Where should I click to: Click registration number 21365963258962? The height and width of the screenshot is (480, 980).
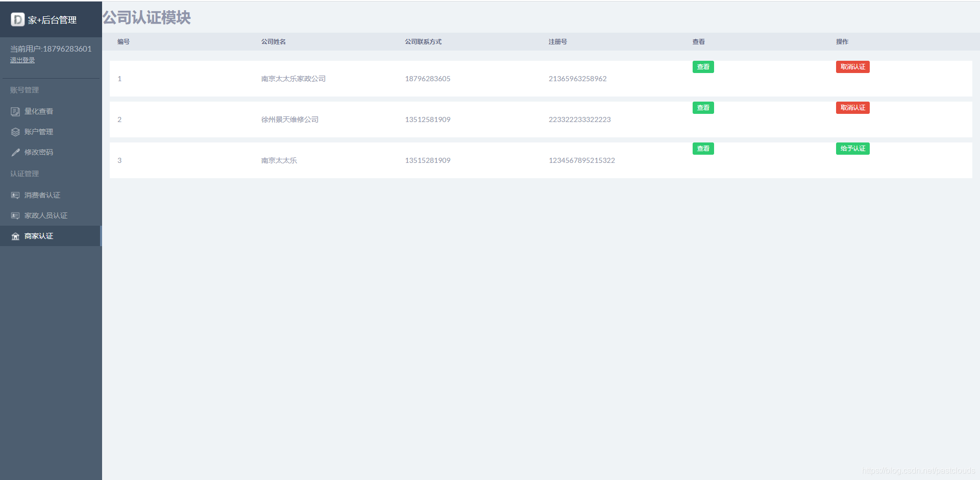578,79
